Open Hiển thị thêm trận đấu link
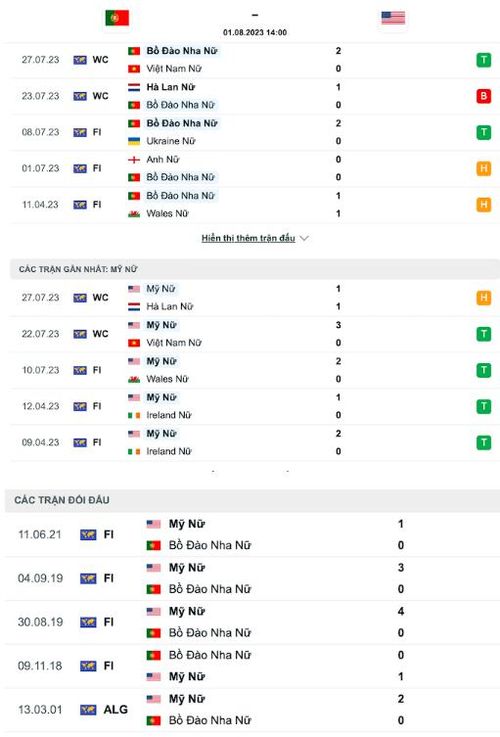This screenshot has height=737, width=500. pos(248,238)
